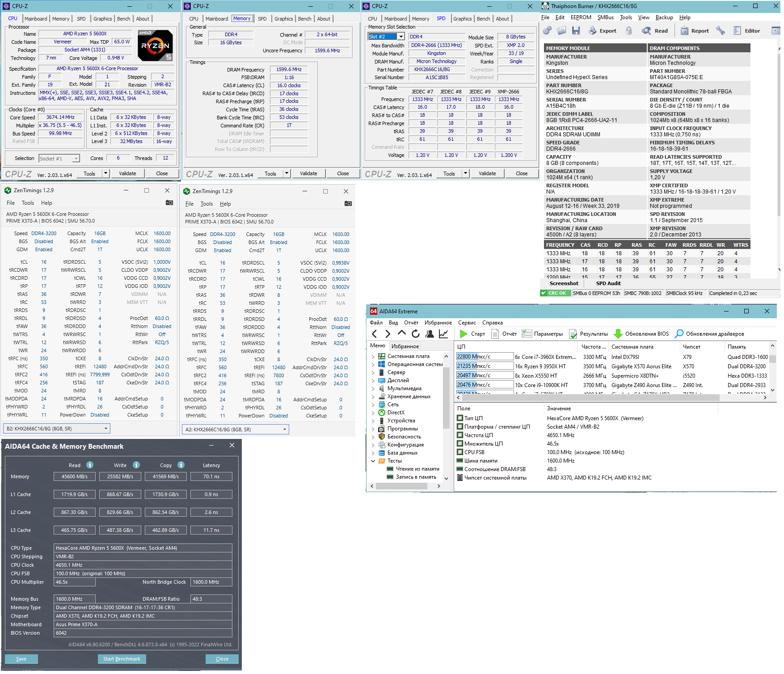Click Отчёт in the AIDA64 toolbar
The width and height of the screenshot is (784, 674).
504,334
